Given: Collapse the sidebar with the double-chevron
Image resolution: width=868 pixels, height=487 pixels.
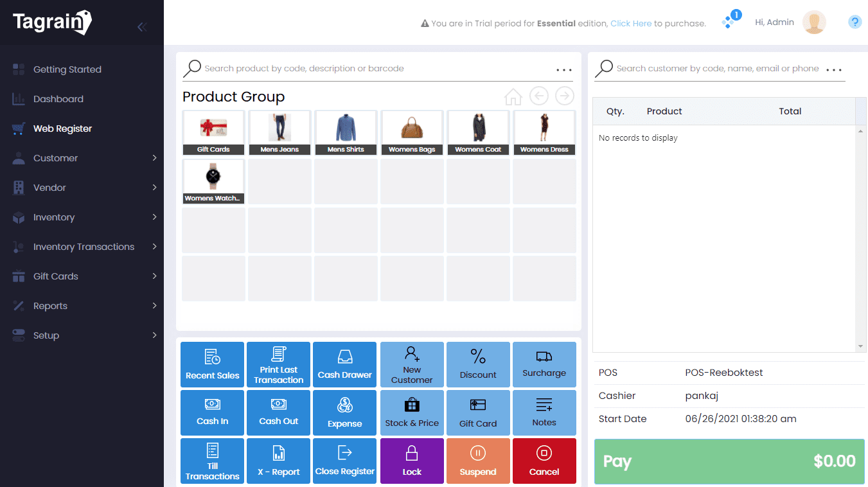Looking at the screenshot, I should pos(141,26).
